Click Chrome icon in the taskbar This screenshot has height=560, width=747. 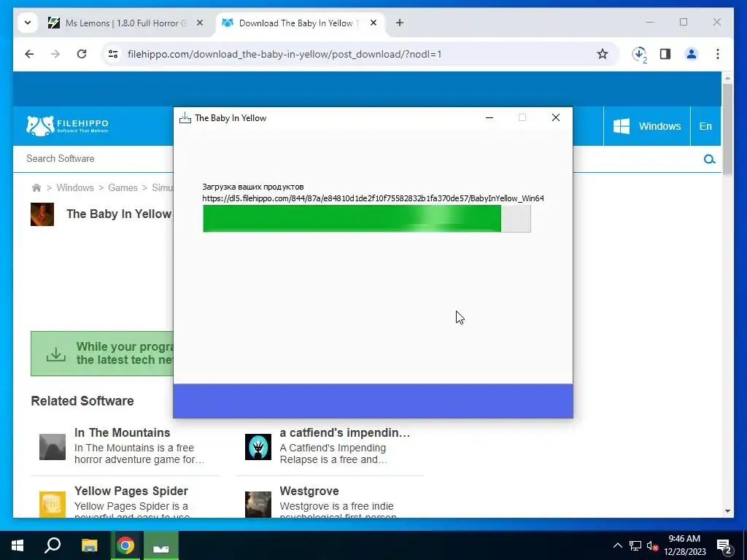point(125,545)
